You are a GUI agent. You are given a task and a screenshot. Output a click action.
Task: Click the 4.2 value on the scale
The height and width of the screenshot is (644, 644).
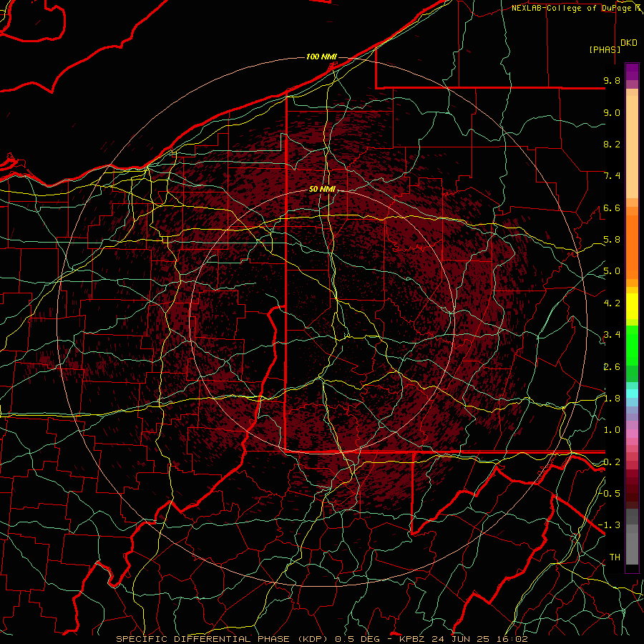[x=612, y=303]
